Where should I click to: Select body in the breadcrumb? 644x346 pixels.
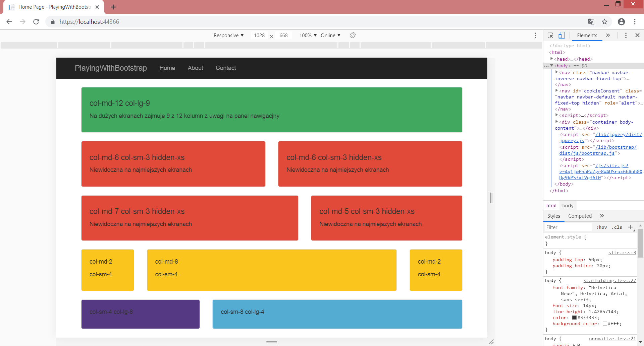(568, 206)
